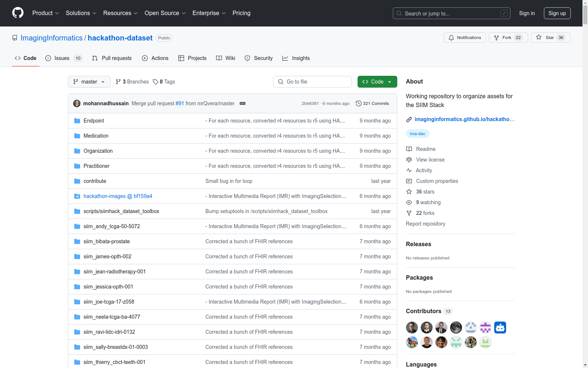Click the Readme book icon
The width and height of the screenshot is (588, 368).
[x=409, y=149]
